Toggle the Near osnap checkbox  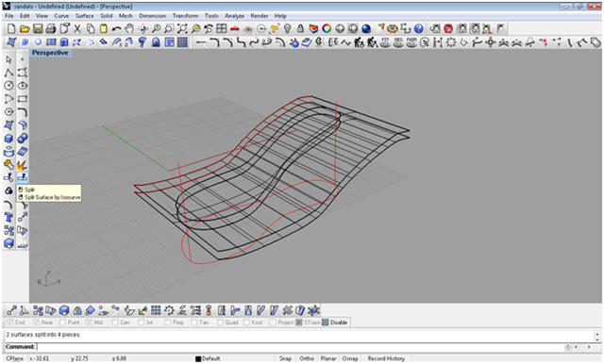pyautogui.click(x=36, y=323)
